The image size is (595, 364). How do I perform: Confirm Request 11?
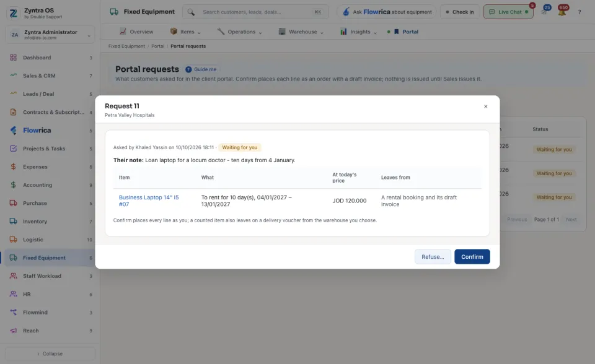[x=472, y=257]
